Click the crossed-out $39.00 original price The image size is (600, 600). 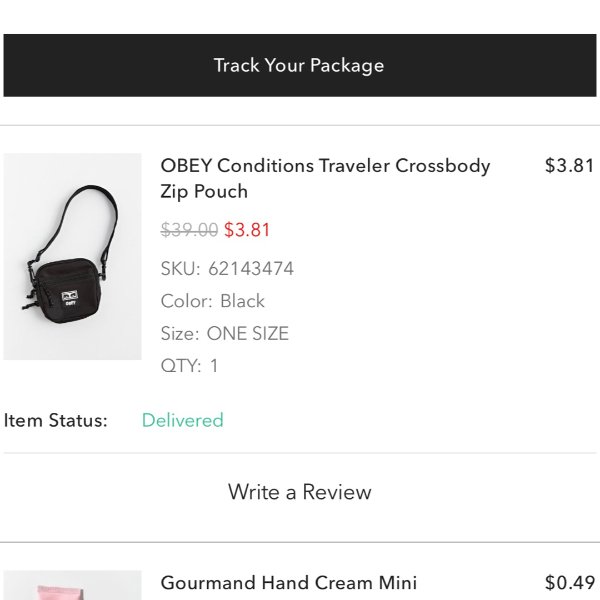(x=189, y=230)
